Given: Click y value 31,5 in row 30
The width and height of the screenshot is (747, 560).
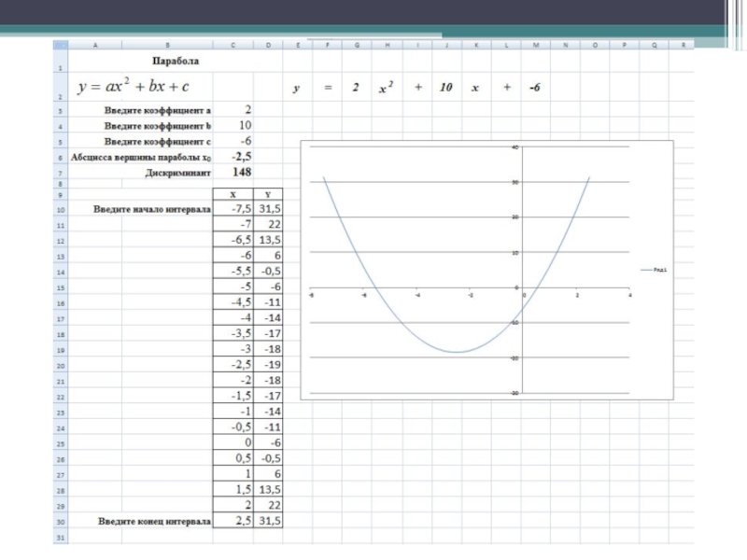Looking at the screenshot, I should point(268,521).
